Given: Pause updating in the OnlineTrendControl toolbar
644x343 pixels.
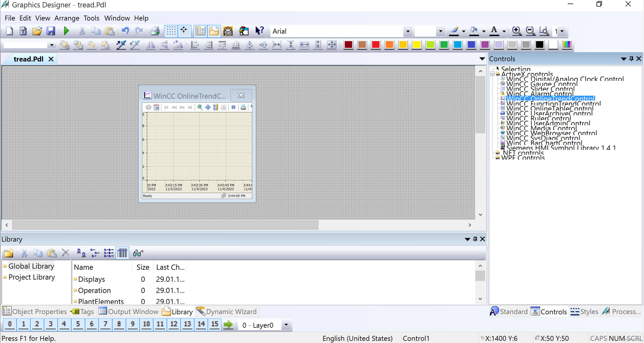Looking at the screenshot, I should [x=233, y=107].
